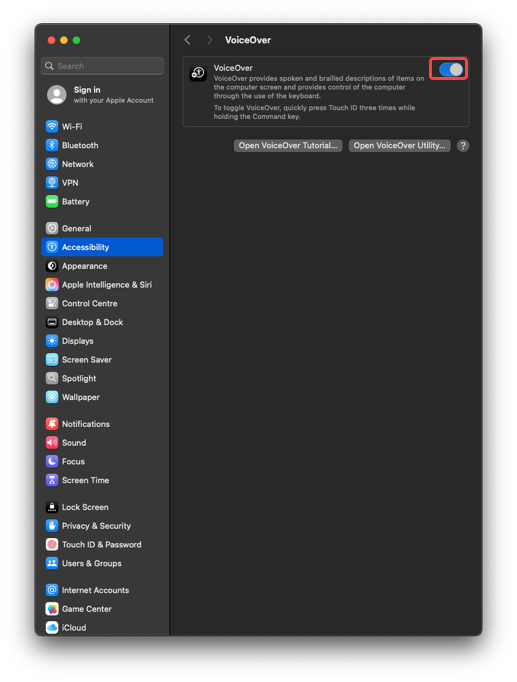Select Users & Groups

pyautogui.click(x=102, y=563)
